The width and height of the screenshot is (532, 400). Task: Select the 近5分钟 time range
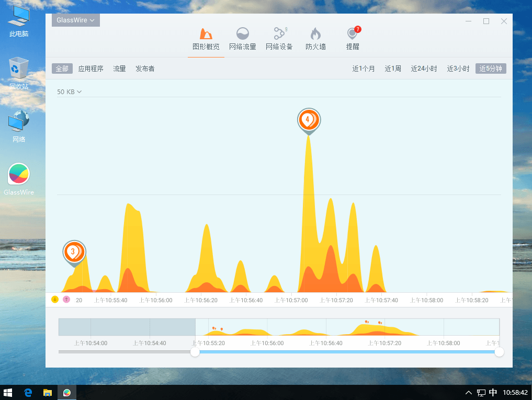pos(491,68)
